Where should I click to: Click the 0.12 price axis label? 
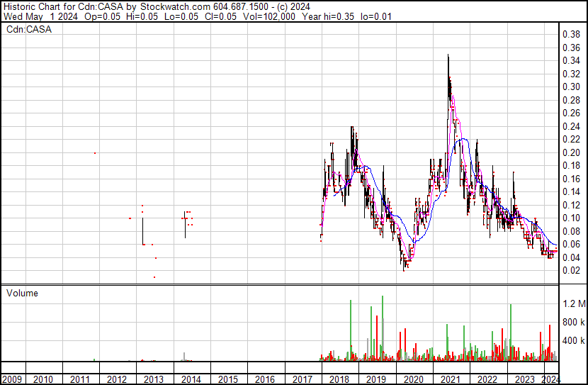(x=571, y=205)
